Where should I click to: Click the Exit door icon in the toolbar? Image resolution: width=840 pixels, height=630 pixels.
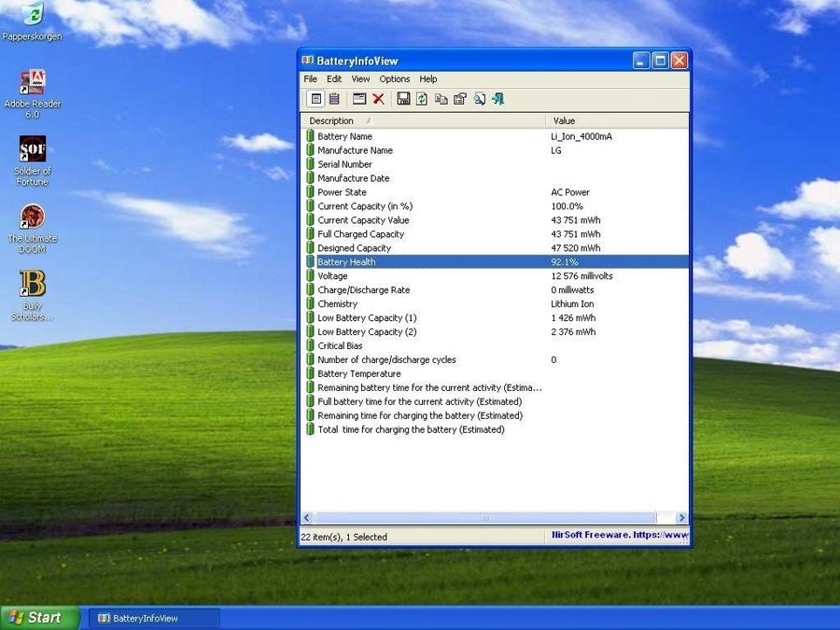point(498,99)
